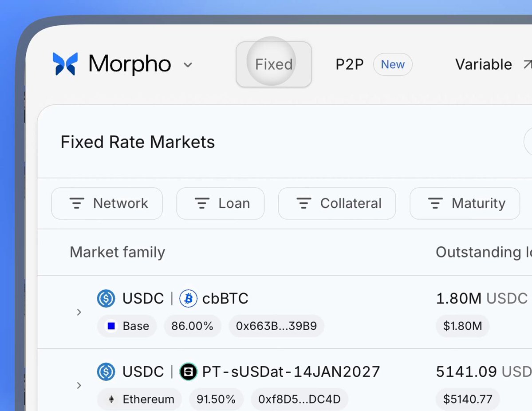Click the Ethereum network chip
The image size is (532, 411).
pos(139,399)
